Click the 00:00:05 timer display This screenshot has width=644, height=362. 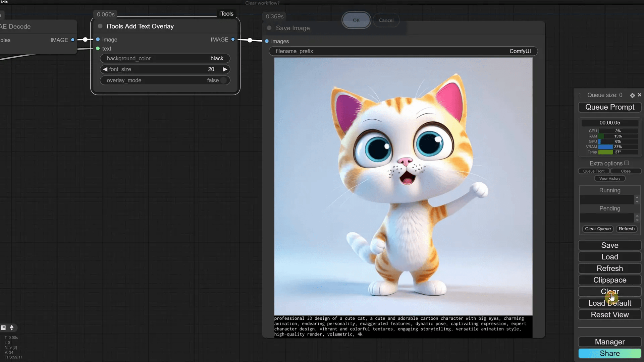click(x=610, y=123)
